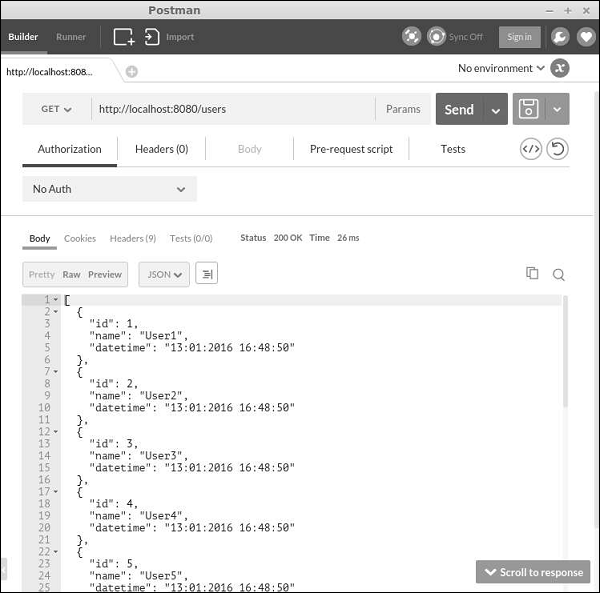Open a new Postman window icon
The image size is (600, 593).
tap(124, 37)
